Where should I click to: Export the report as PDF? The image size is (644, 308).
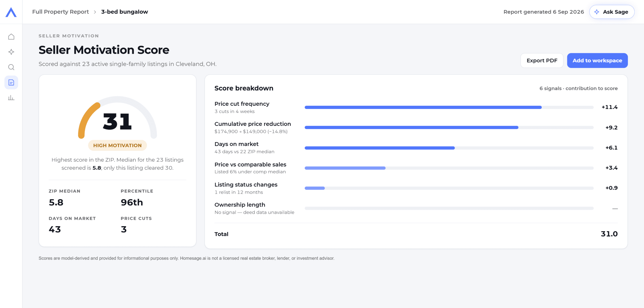542,61
